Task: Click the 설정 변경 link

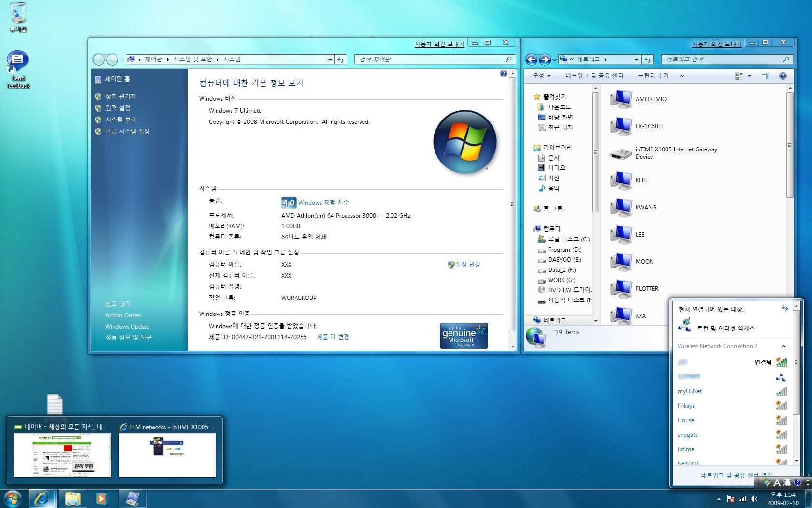Action: coord(468,265)
